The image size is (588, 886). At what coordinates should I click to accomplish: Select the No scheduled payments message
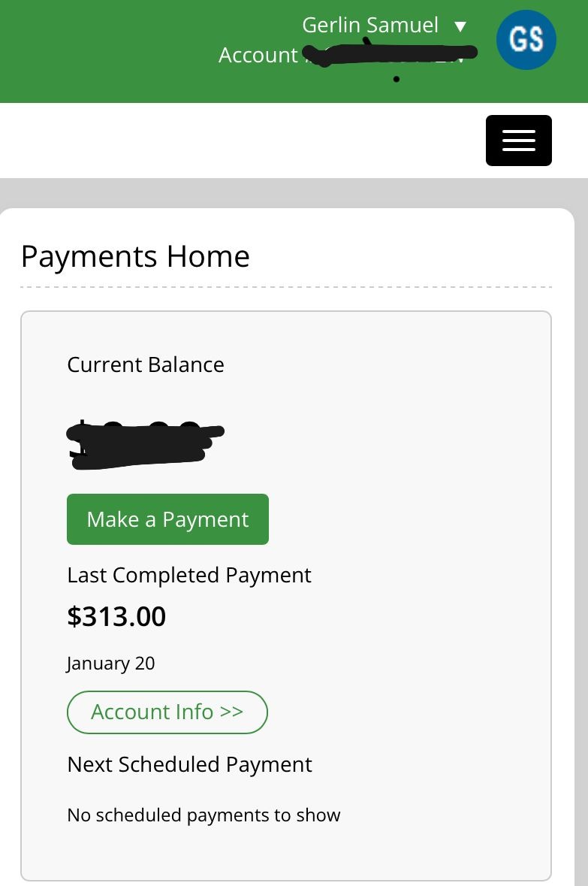tap(204, 815)
